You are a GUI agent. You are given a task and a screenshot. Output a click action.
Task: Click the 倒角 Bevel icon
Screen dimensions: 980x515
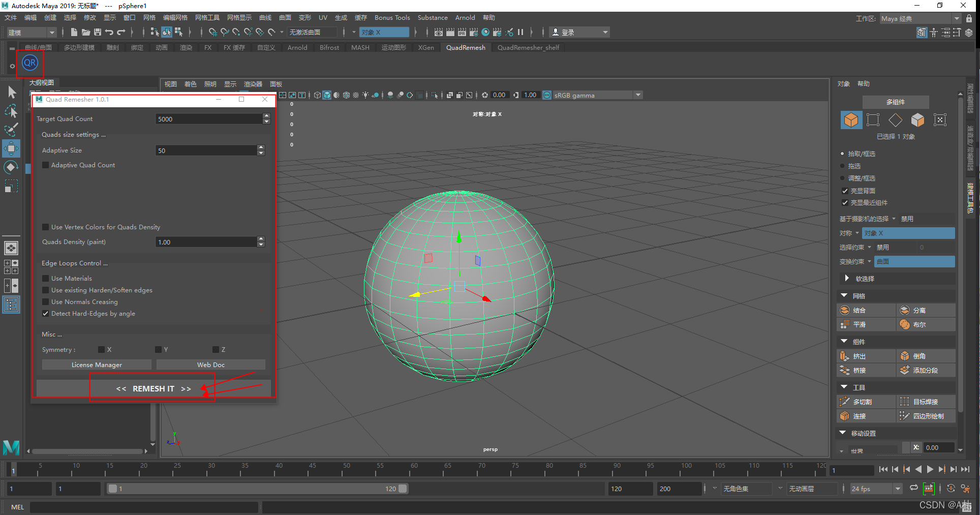tap(905, 356)
